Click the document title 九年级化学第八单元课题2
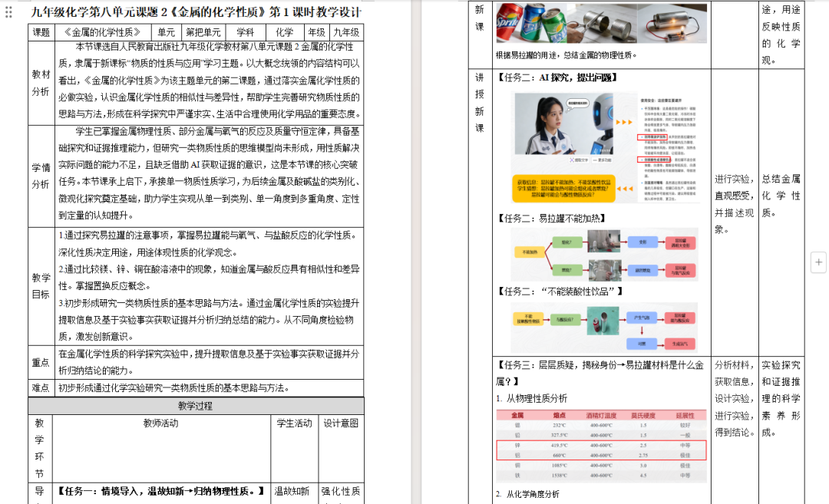 click(x=196, y=12)
